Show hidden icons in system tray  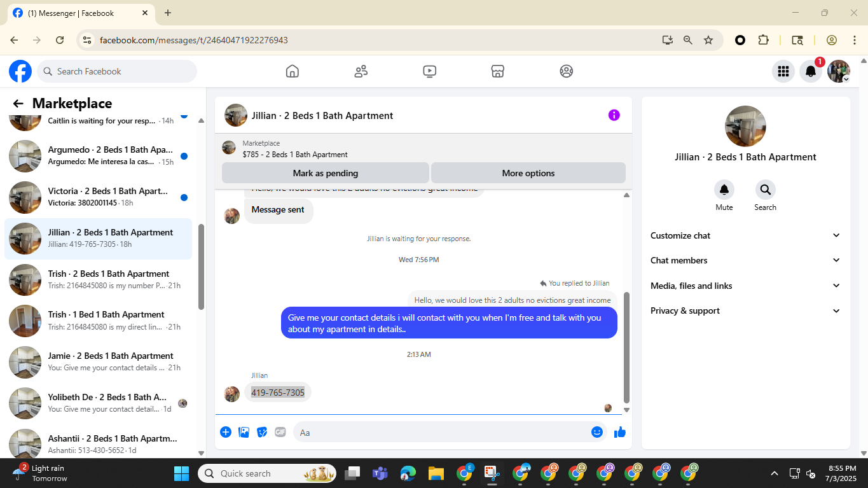coord(774,473)
